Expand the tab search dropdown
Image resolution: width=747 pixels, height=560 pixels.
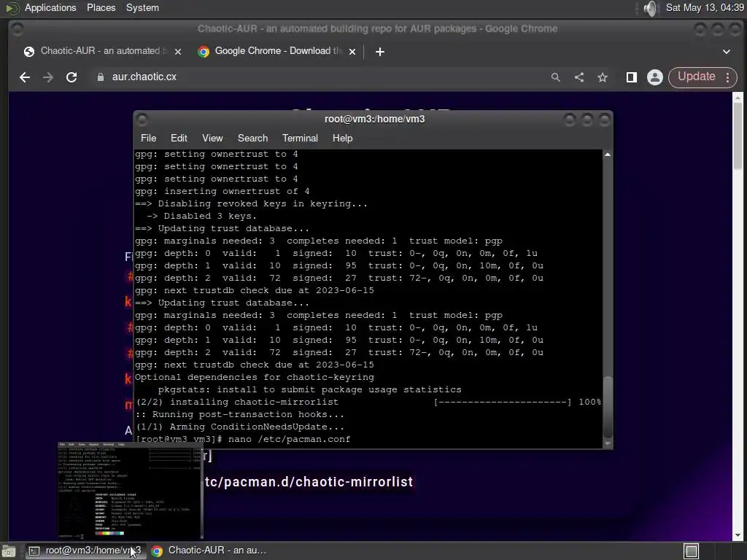(x=727, y=52)
